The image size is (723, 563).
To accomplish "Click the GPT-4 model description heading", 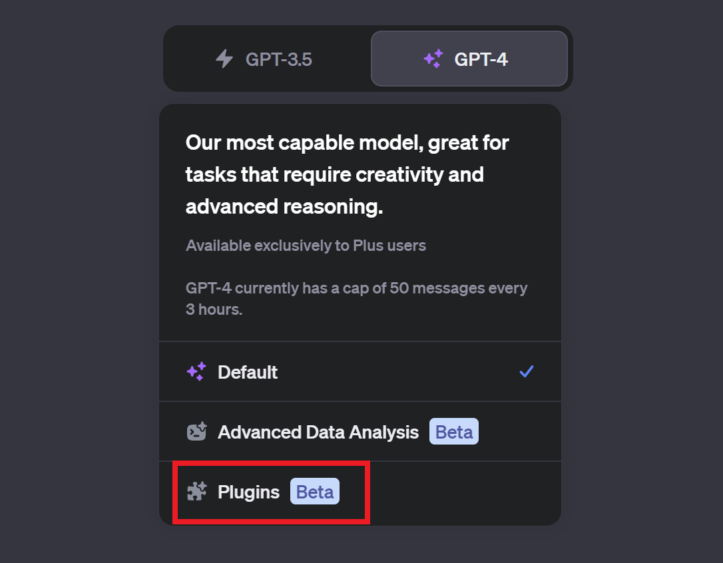I will pyautogui.click(x=347, y=174).
